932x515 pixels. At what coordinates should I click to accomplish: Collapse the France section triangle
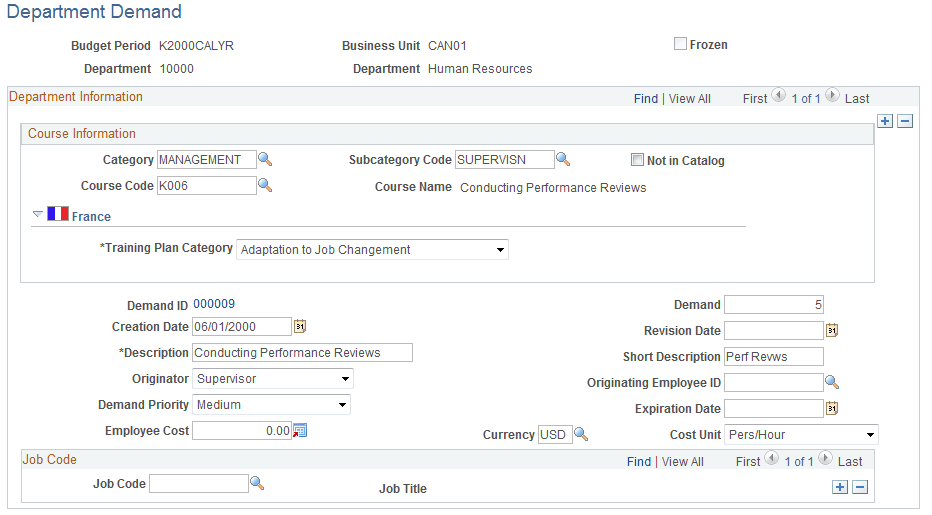click(38, 214)
